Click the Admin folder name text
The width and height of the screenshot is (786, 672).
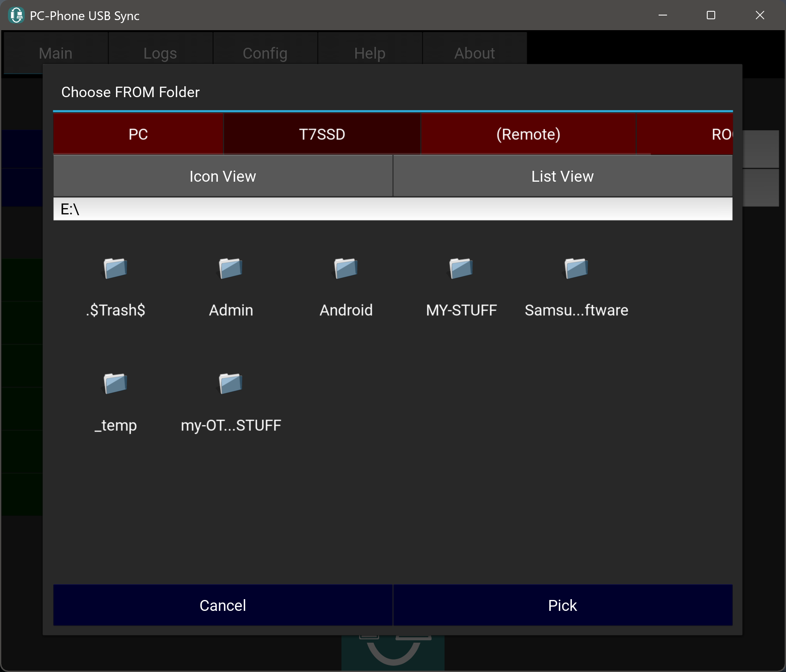(231, 310)
